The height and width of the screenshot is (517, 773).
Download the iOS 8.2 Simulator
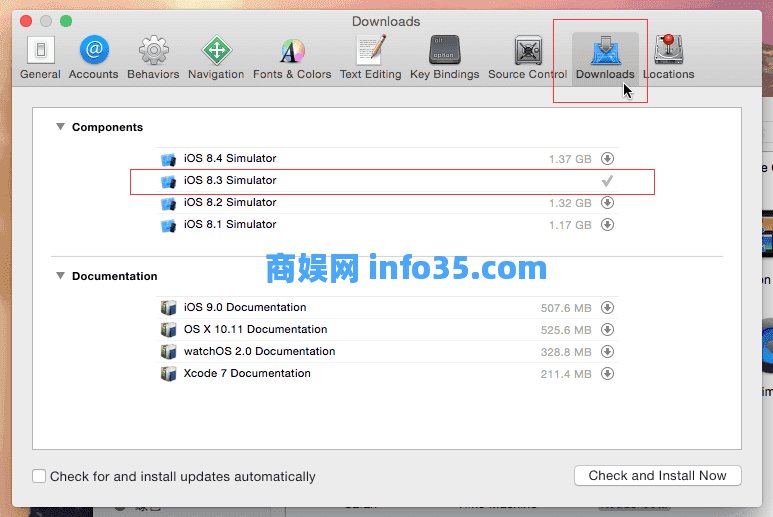[607, 203]
